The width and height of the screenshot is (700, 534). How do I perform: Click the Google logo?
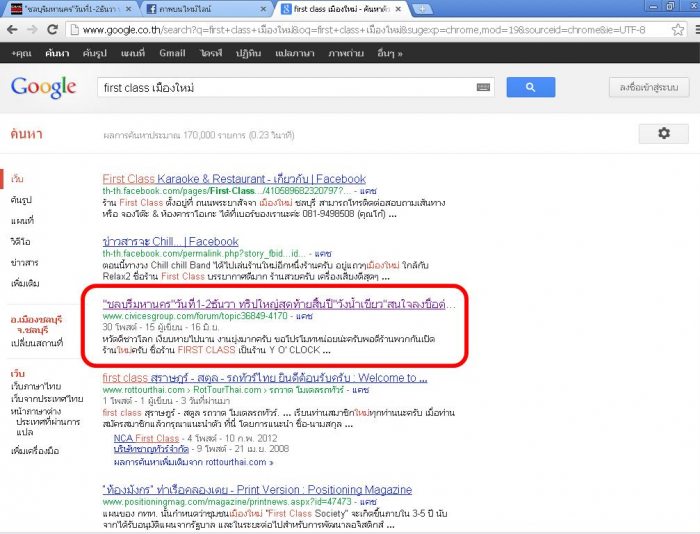pyautogui.click(x=43, y=87)
